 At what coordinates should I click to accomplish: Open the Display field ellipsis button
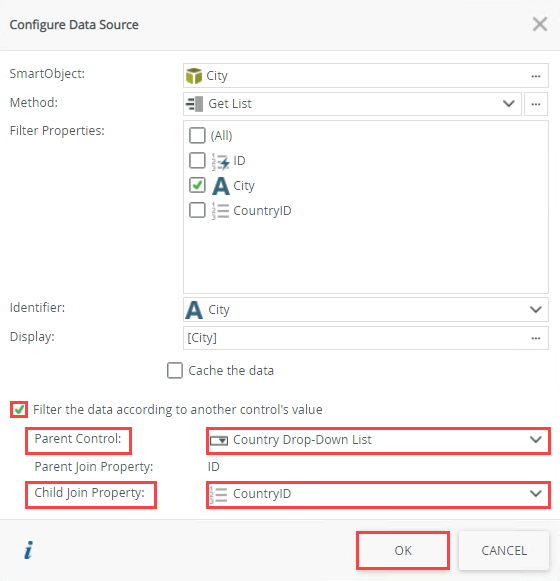[536, 338]
